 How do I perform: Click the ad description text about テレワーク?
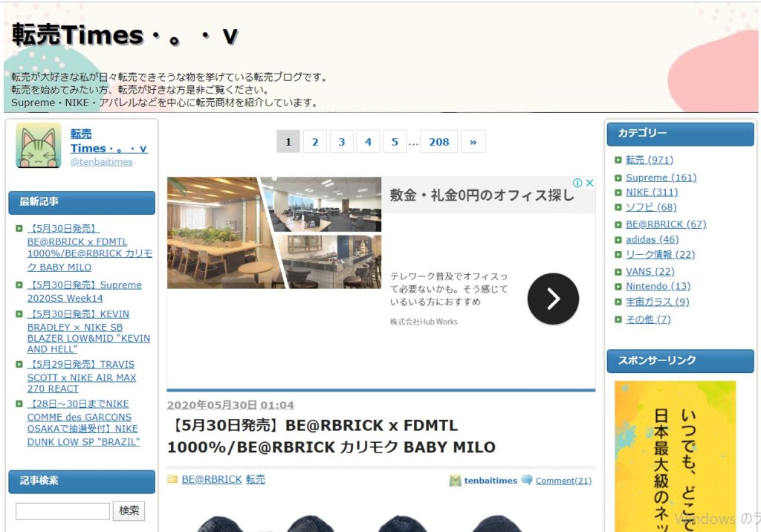(449, 289)
